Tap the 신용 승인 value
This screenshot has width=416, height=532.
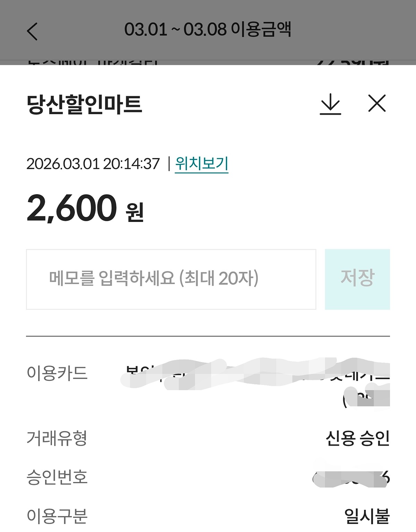(357, 438)
